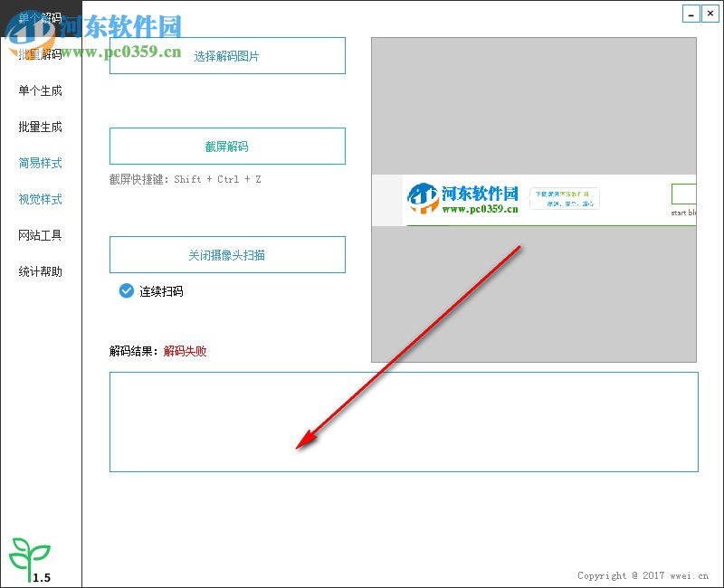Open the 网站工具 tools tab
The width and height of the screenshot is (724, 588).
(39, 235)
